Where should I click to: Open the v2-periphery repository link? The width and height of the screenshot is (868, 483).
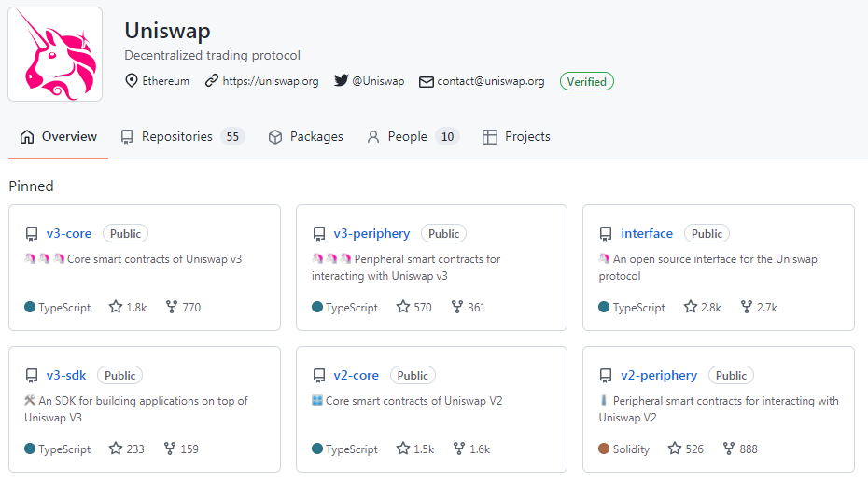[x=659, y=375]
